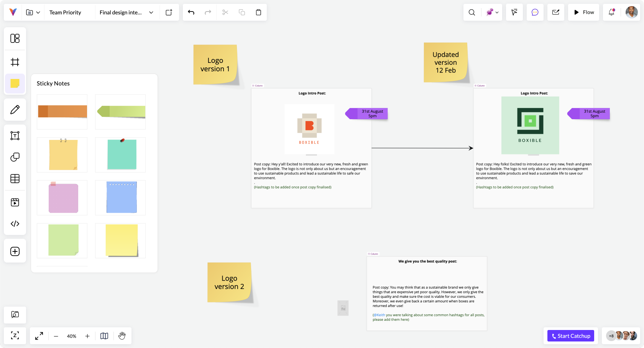Open the minimap icon

pyautogui.click(x=104, y=336)
